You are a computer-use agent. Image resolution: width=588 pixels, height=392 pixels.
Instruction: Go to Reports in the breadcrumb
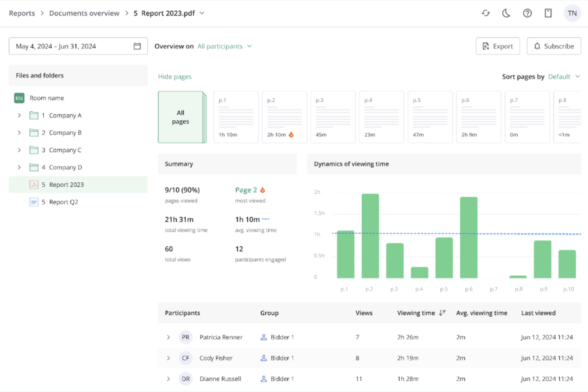click(x=22, y=13)
